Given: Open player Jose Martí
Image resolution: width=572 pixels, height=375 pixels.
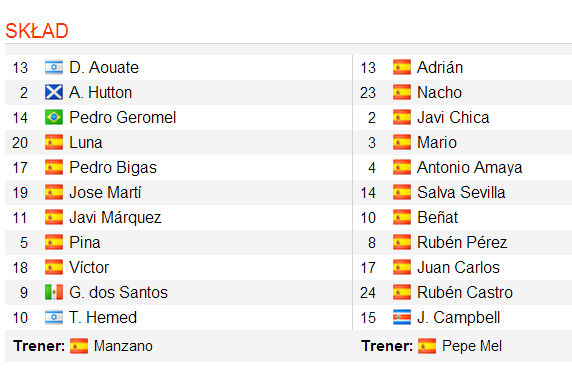Looking at the screenshot, I should click(105, 193).
